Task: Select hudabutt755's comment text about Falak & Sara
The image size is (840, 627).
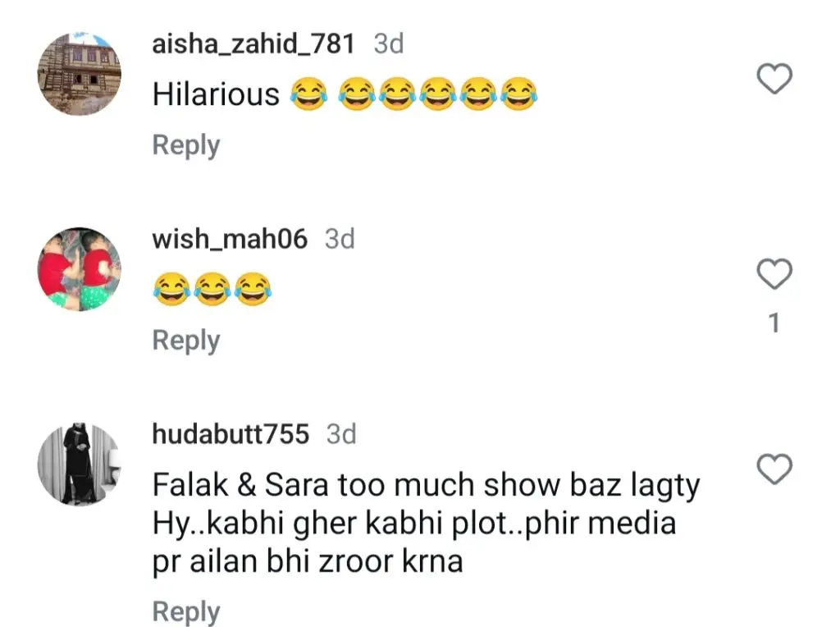Action: (x=426, y=523)
